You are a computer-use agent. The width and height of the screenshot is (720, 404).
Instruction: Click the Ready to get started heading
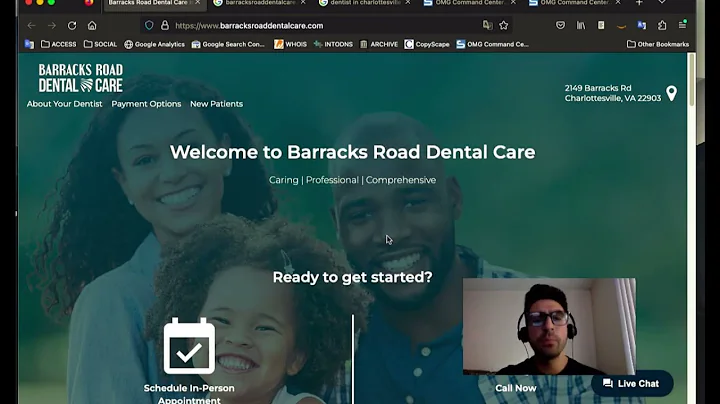click(x=352, y=277)
